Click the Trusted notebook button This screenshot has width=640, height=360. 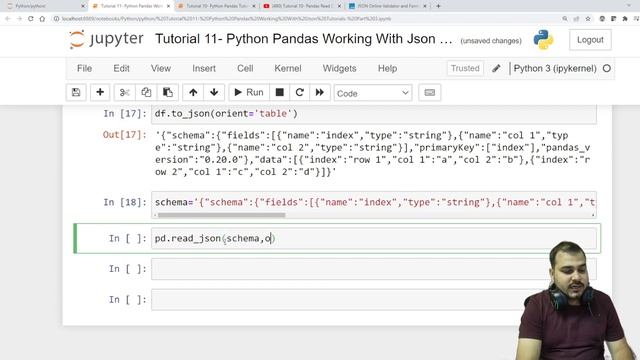(x=465, y=68)
